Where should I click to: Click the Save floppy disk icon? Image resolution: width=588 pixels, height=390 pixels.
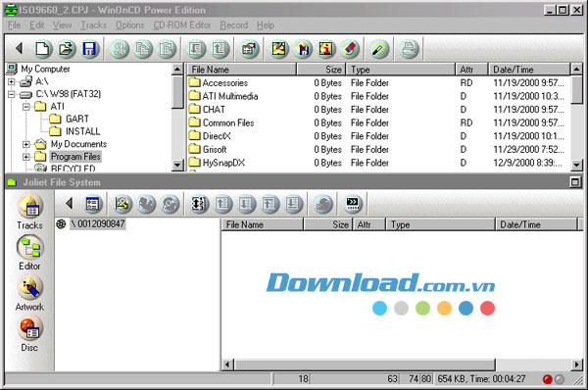click(x=90, y=49)
